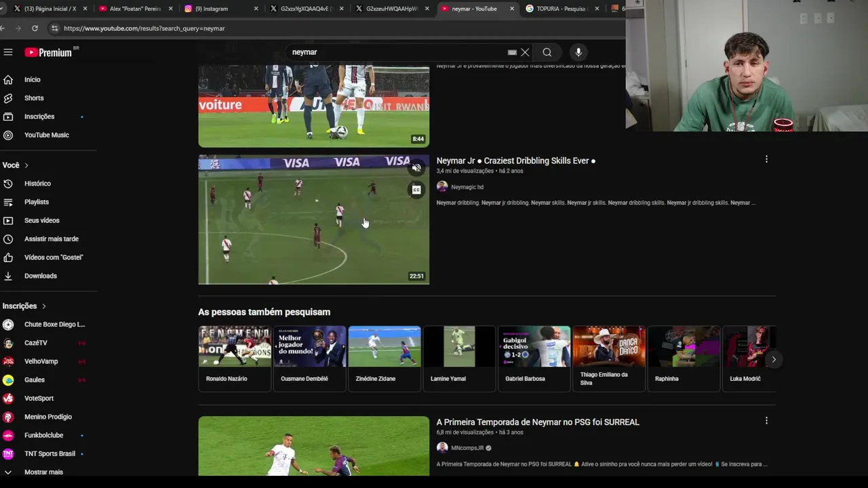
Task: Start voice search with microphone icon
Action: click(578, 52)
